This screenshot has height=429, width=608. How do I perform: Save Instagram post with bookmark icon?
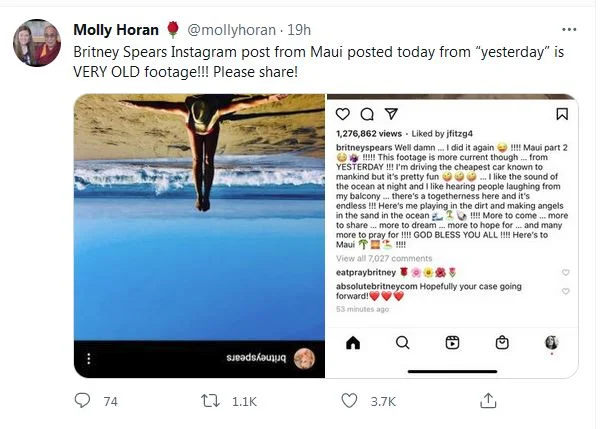(x=562, y=114)
